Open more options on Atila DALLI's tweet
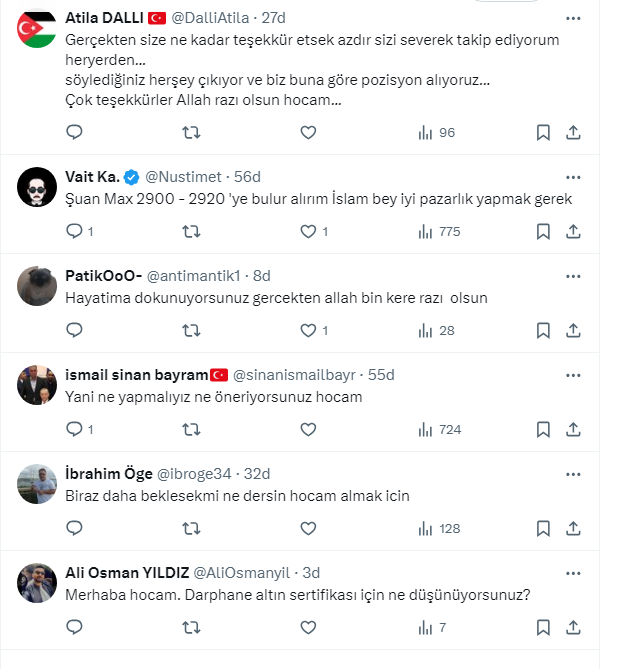The image size is (619, 669). [572, 18]
